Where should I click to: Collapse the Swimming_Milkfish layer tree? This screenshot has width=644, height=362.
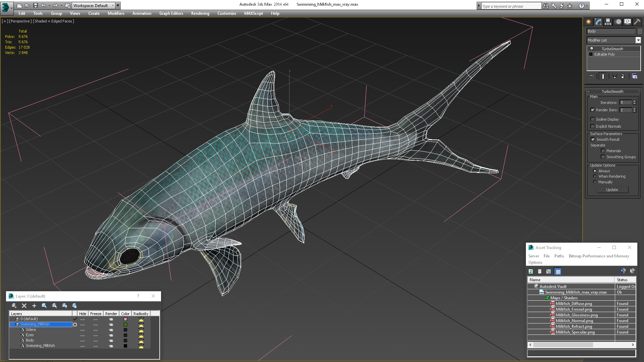tap(12, 324)
